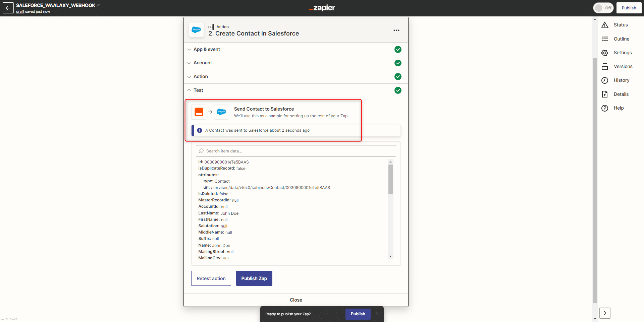Click the Publish Zap button
The width and height of the screenshot is (644, 322).
(x=254, y=278)
